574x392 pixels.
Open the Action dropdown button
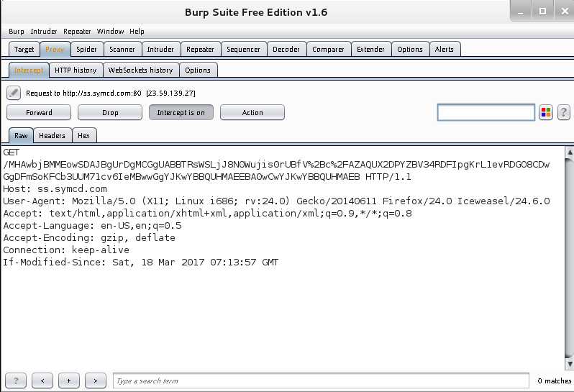click(252, 112)
